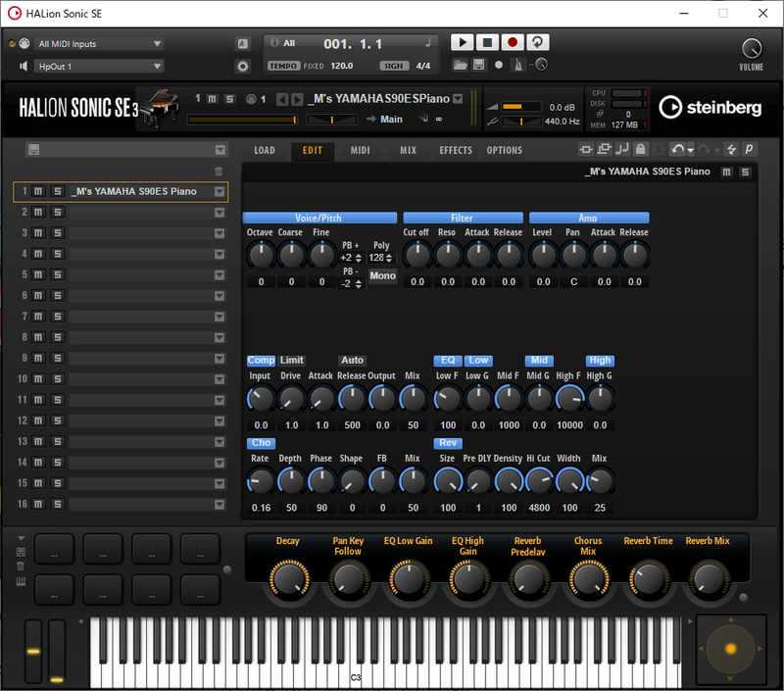
Task: Toggle the Auto release button
Action: pyautogui.click(x=352, y=361)
